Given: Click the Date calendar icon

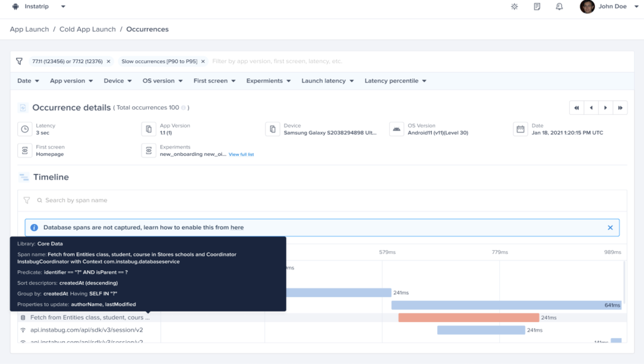Looking at the screenshot, I should (520, 129).
